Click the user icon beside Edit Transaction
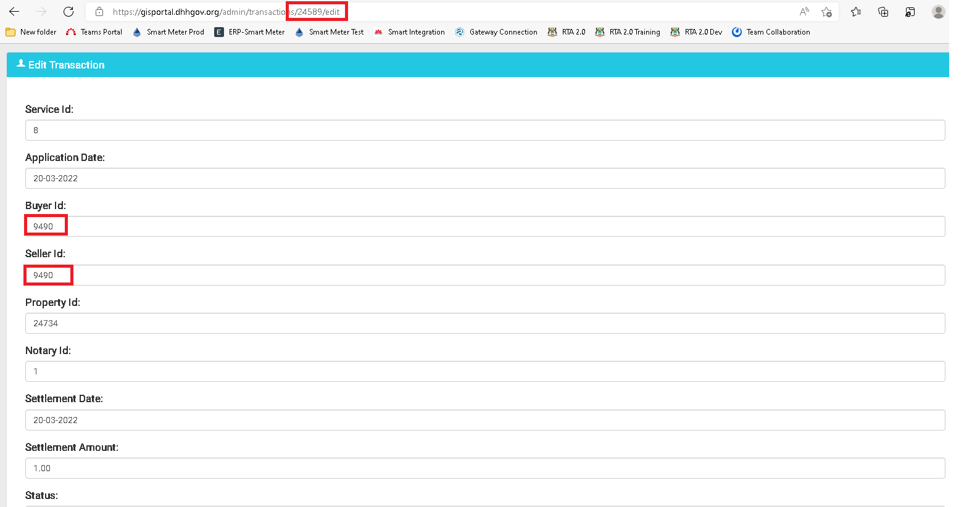Image resolution: width=980 pixels, height=507 pixels. (21, 64)
